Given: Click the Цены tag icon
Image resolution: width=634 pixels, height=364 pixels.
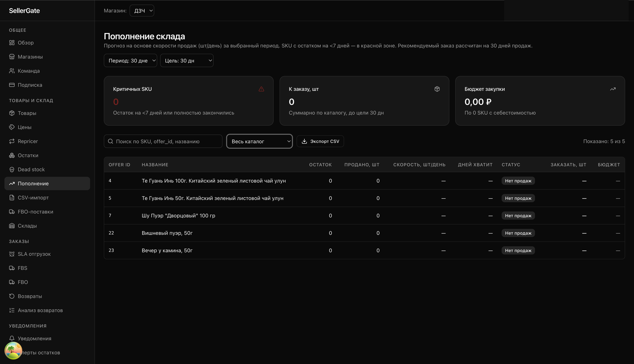Looking at the screenshot, I should (12, 127).
